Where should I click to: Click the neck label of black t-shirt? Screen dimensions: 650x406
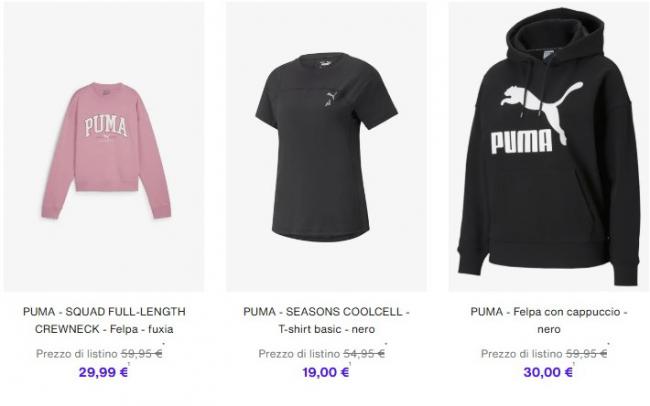325,64
